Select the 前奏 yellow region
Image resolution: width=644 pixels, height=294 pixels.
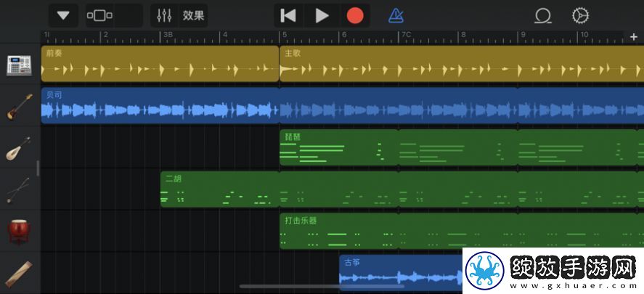(160, 64)
